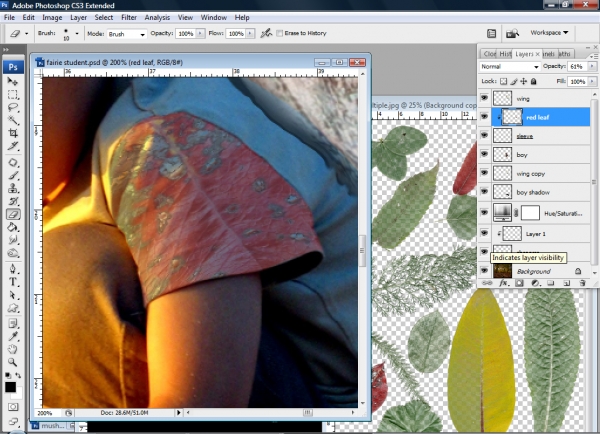
Task: Select the Hand tool
Action: (x=13, y=349)
